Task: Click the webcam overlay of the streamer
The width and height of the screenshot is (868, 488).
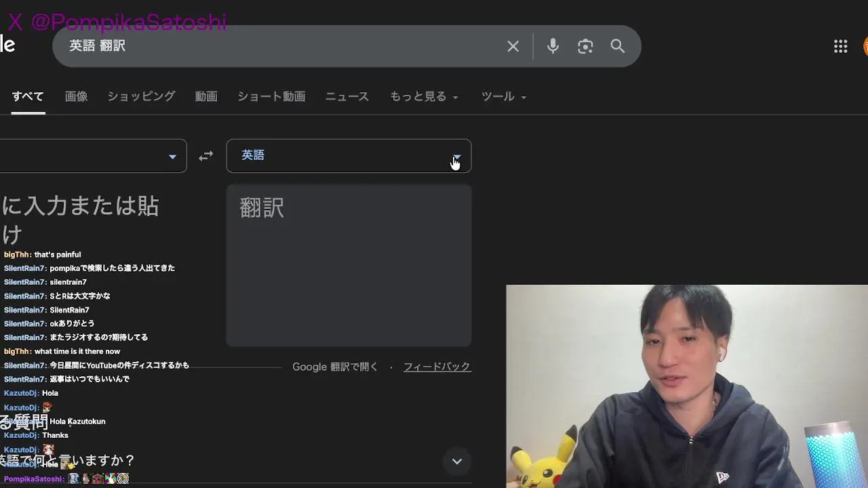Action: (x=687, y=386)
